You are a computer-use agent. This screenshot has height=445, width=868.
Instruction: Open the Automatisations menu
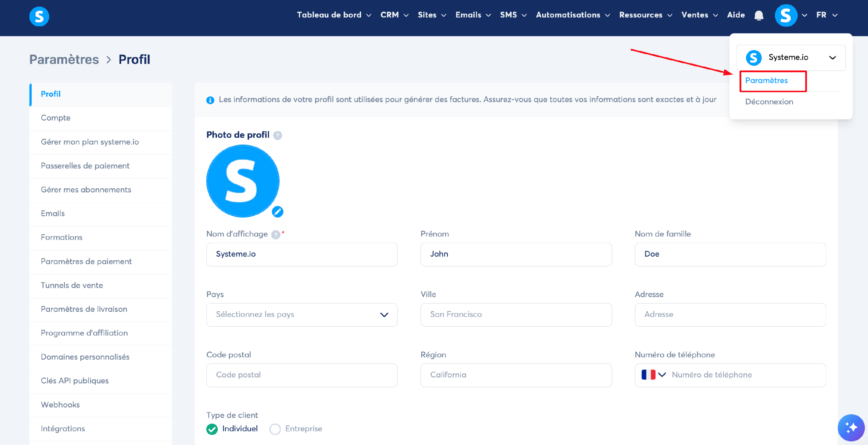573,15
